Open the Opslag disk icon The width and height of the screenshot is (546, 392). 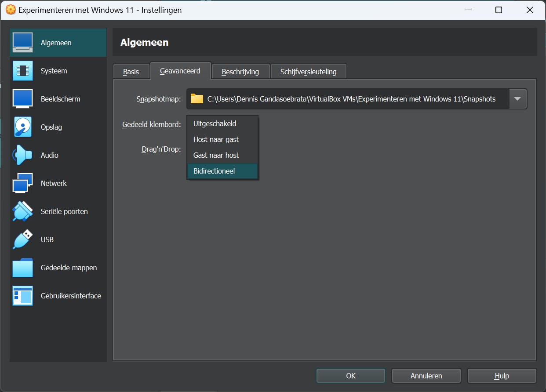[22, 127]
